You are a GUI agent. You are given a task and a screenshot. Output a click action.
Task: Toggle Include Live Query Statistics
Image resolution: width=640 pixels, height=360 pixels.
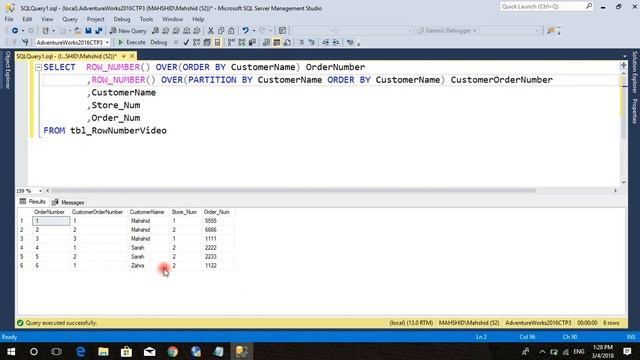click(x=242, y=42)
